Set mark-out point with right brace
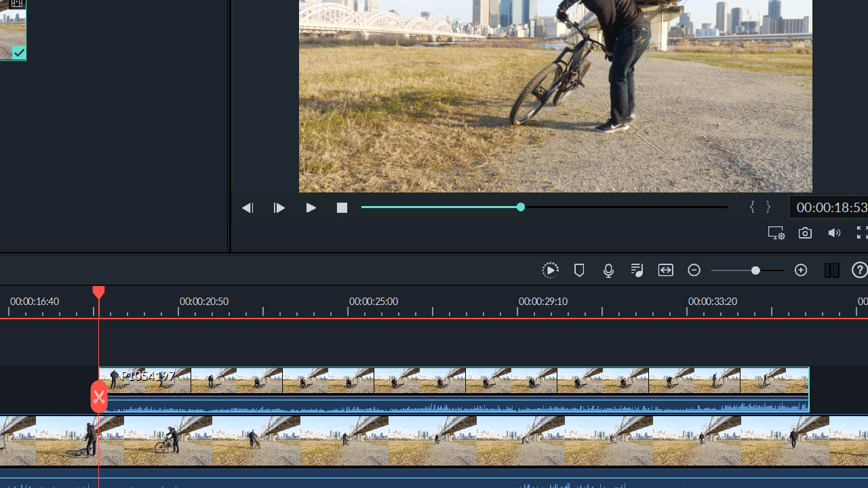 click(x=768, y=207)
